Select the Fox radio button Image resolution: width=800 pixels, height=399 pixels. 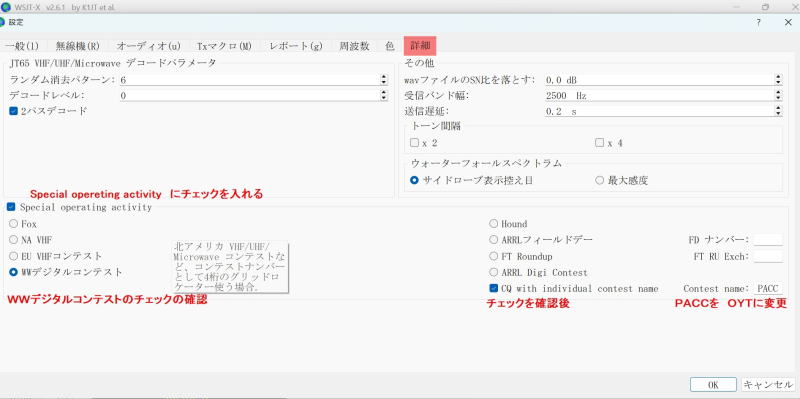14,223
